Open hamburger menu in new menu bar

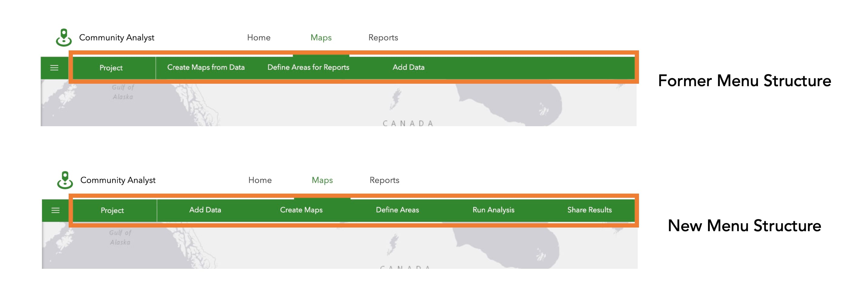(56, 211)
